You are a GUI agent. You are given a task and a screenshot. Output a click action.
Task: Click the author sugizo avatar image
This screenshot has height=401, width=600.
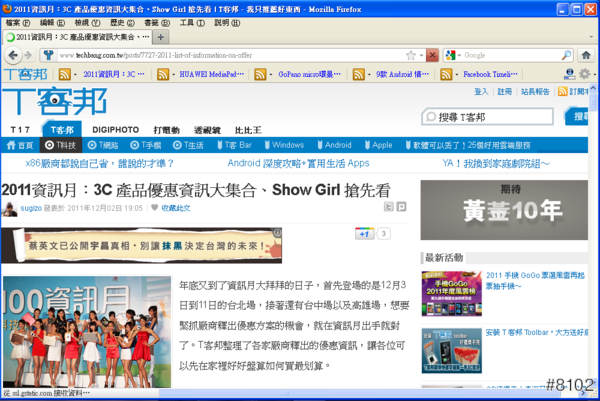point(9,209)
